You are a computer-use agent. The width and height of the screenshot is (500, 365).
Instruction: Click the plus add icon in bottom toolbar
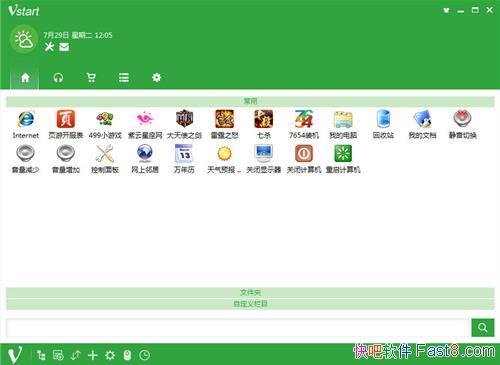[x=93, y=355]
